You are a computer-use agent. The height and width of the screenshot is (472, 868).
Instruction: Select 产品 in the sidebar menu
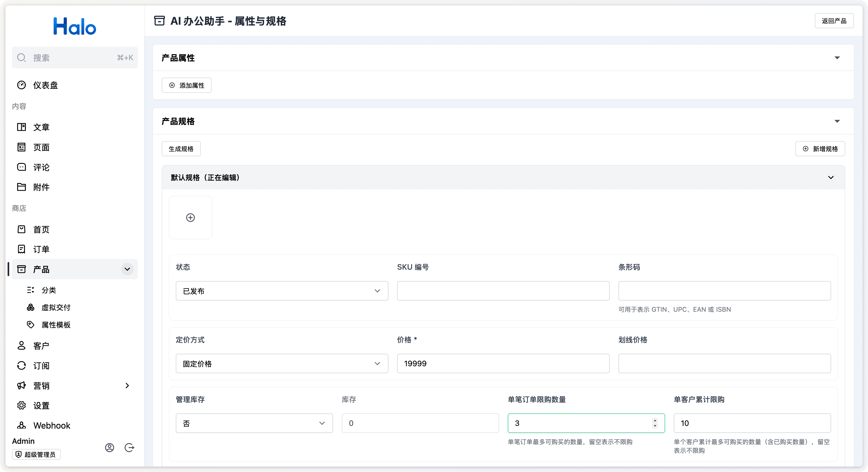[x=75, y=269]
